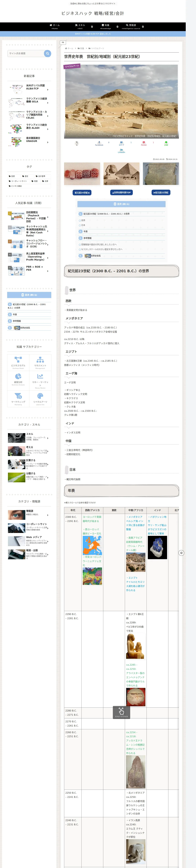The width and height of the screenshot is (196, 868).
Task: Share the article via LINE
Action: click(x=166, y=143)
